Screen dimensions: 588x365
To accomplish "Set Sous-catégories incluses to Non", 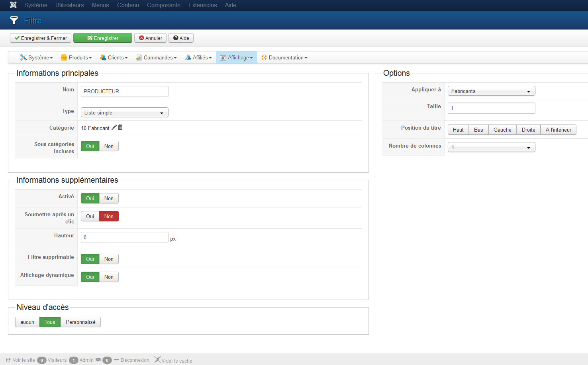I will click(109, 146).
